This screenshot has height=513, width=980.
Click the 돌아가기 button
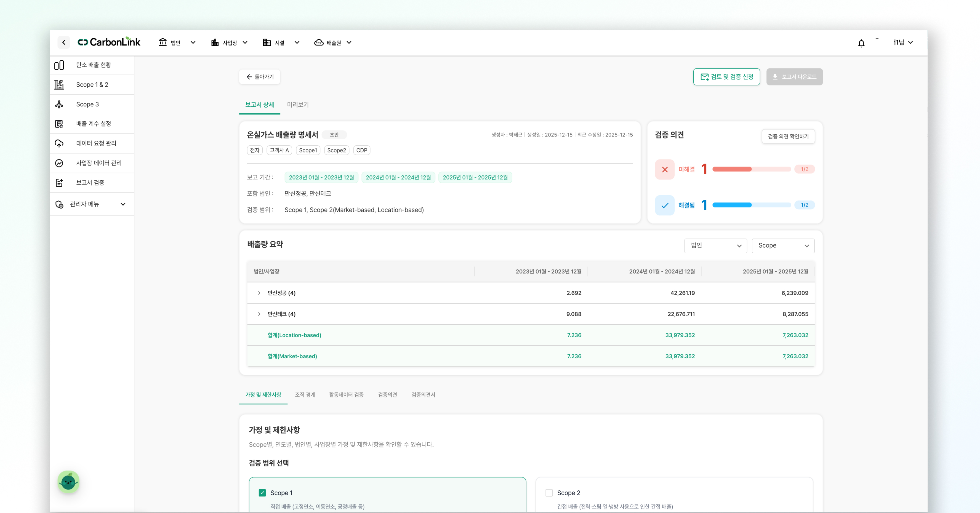259,77
